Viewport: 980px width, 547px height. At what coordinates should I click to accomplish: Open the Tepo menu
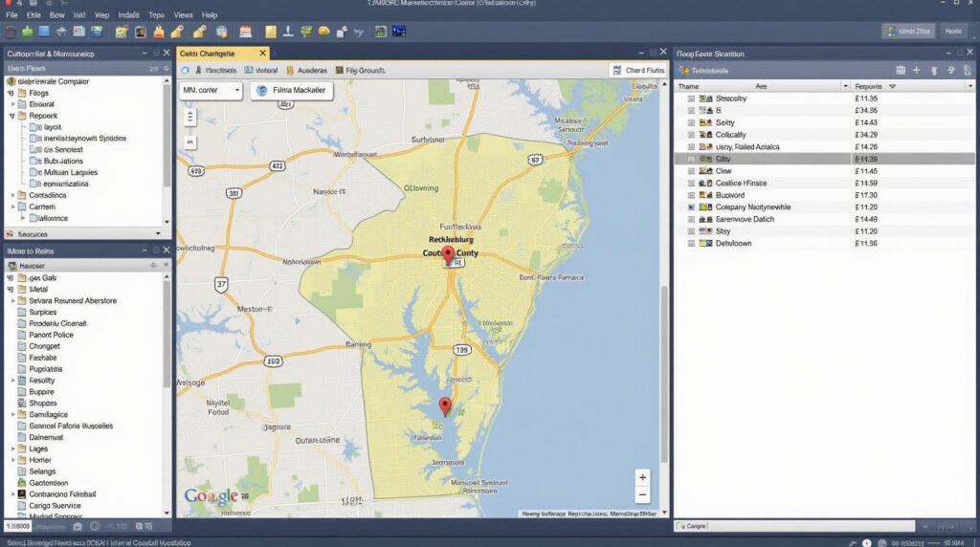(156, 15)
